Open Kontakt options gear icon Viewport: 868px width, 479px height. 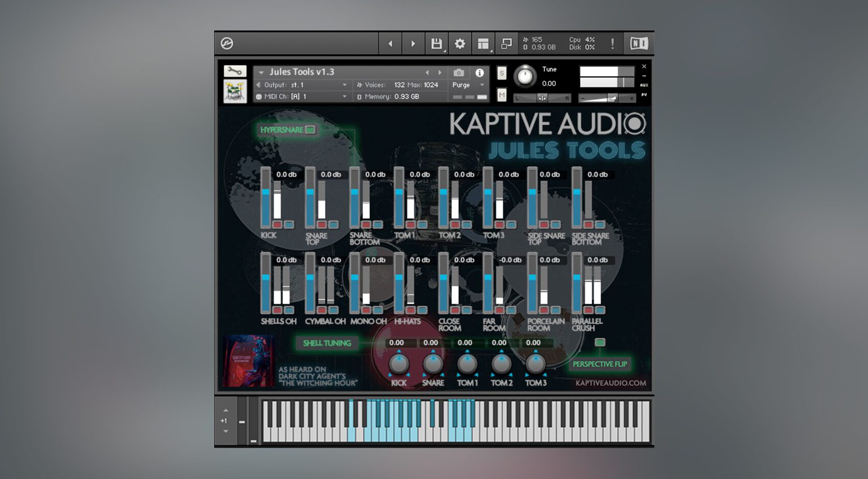[x=460, y=43]
